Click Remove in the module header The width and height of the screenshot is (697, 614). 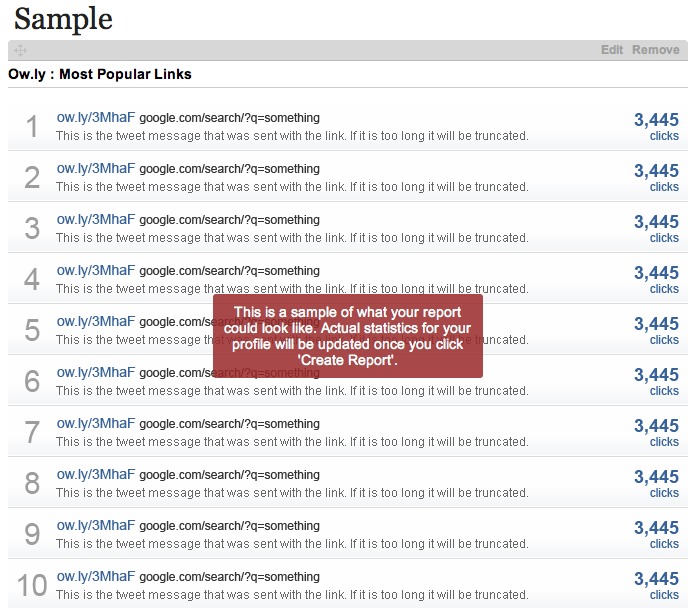[655, 50]
